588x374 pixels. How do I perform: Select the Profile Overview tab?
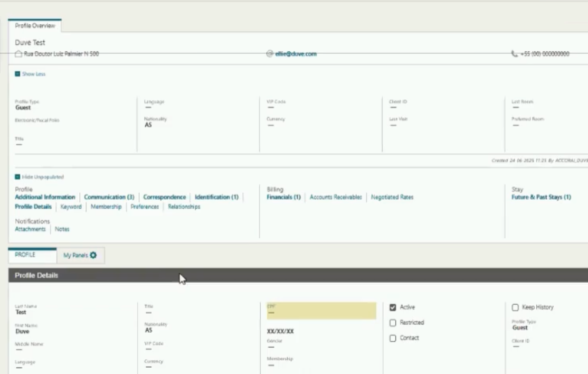pos(35,25)
